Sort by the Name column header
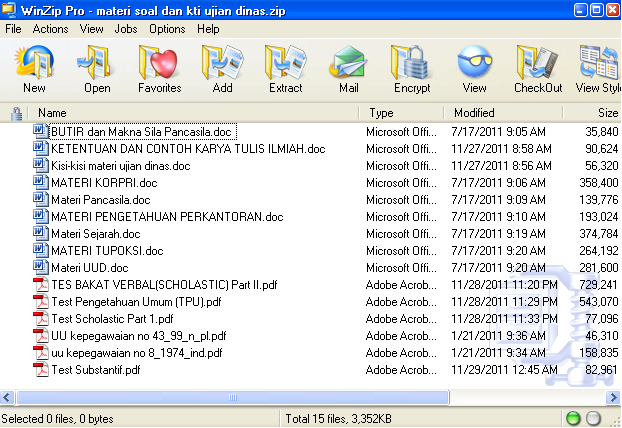Viewport: 622px width, 428px height. [194, 113]
